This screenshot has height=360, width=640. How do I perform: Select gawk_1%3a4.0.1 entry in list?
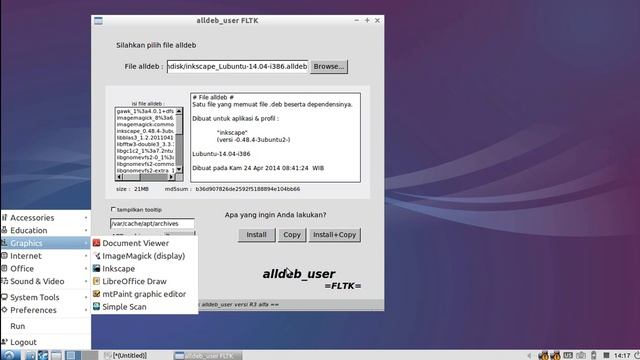[145, 111]
